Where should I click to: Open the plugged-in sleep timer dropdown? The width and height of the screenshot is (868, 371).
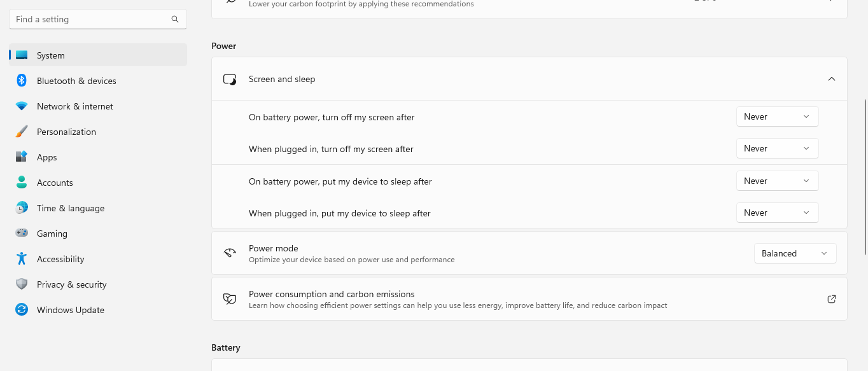point(777,212)
